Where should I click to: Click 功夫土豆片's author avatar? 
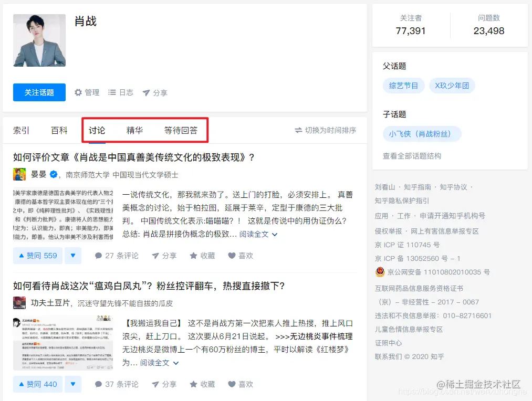coord(19,303)
